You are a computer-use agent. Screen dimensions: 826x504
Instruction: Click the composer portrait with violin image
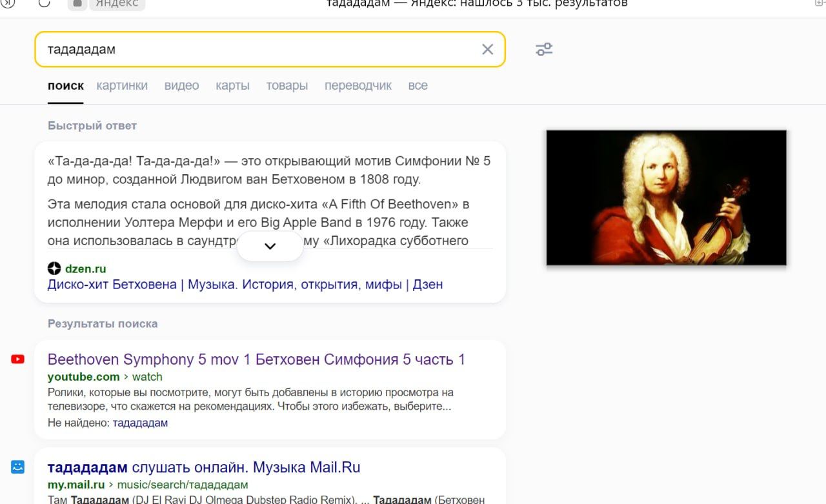666,197
